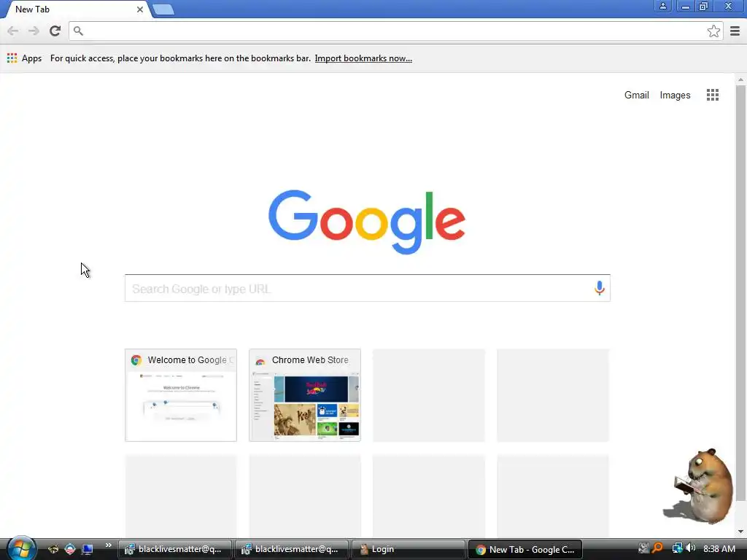Screen dimensions: 747x560
Task: Expand the quick launch overflow chevron
Action: [x=108, y=545]
